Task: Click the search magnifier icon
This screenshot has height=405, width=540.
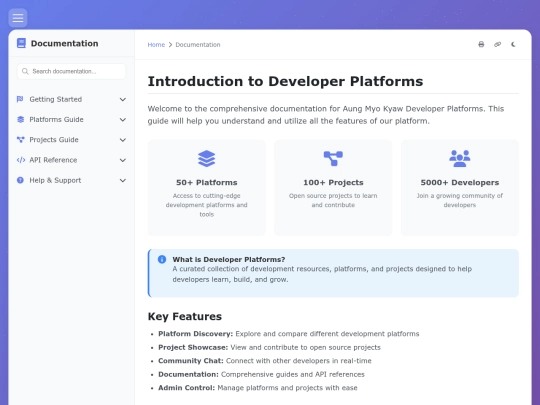Action: [x=25, y=71]
